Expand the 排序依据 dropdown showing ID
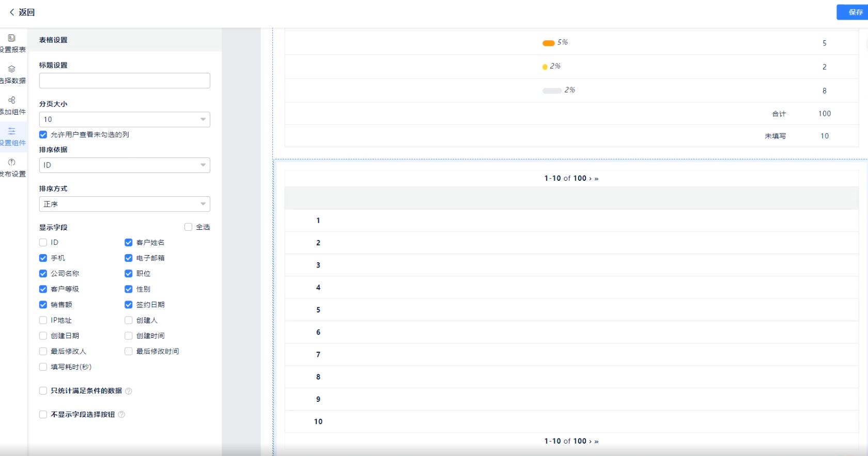 pos(125,165)
